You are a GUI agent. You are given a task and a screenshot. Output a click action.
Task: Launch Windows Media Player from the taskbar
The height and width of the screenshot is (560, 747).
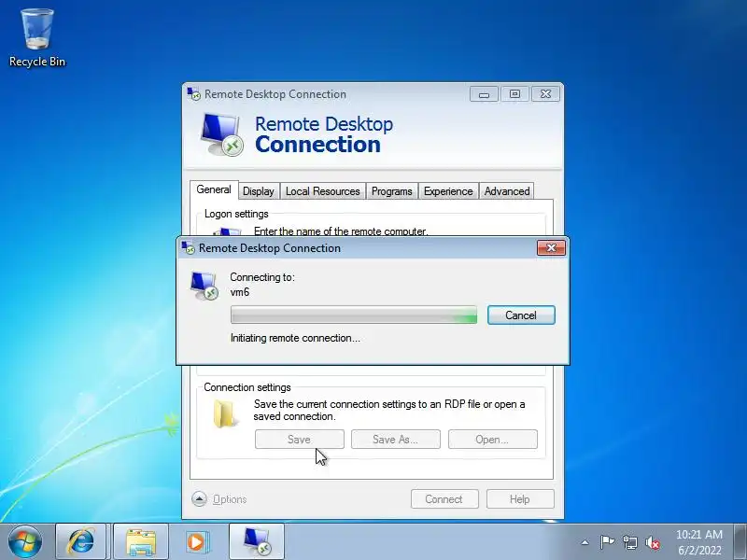[196, 541]
